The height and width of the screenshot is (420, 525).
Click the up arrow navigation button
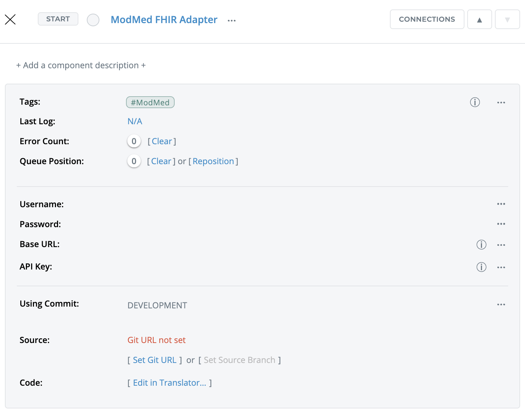coord(479,20)
